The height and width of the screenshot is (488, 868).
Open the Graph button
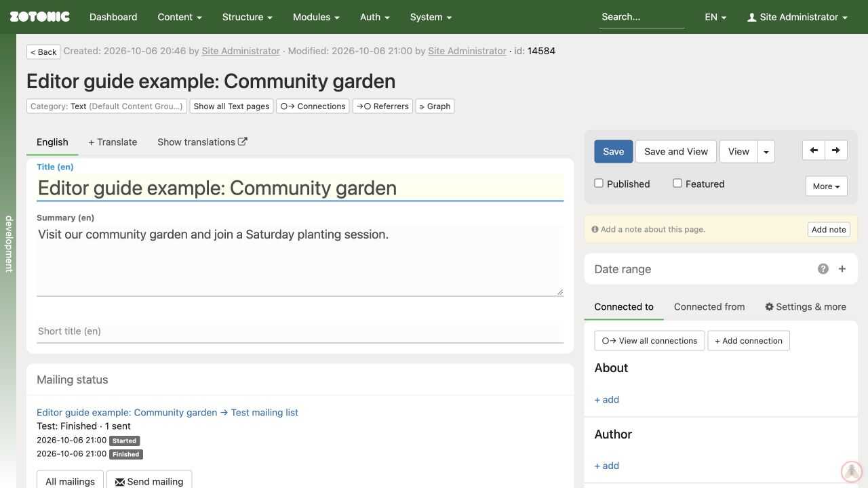(435, 106)
